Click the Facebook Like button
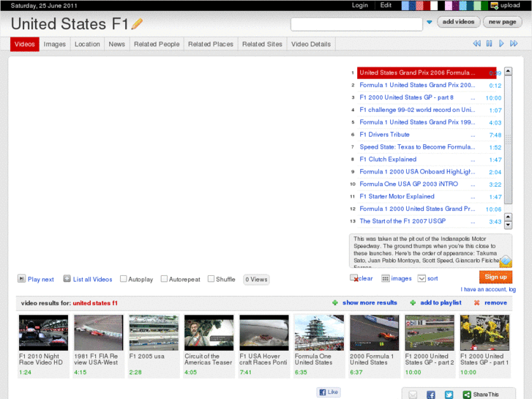This screenshot has width=532, height=399. click(x=329, y=392)
